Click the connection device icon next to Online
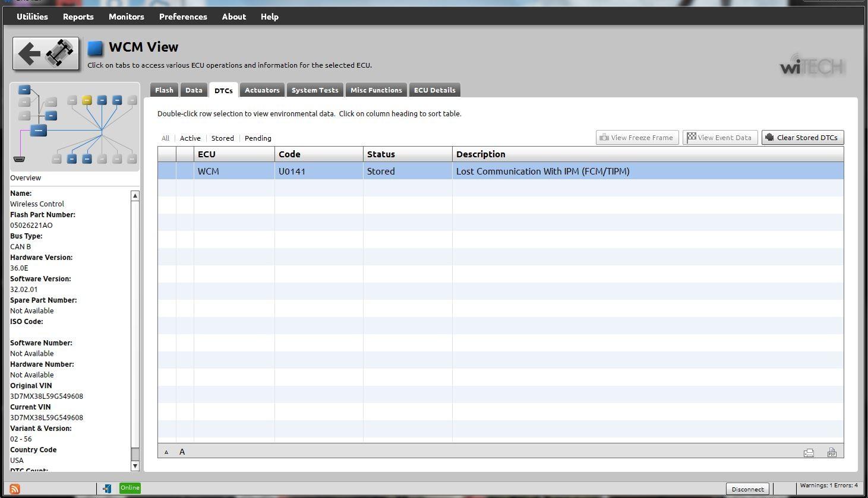868x498 pixels. pos(107,489)
